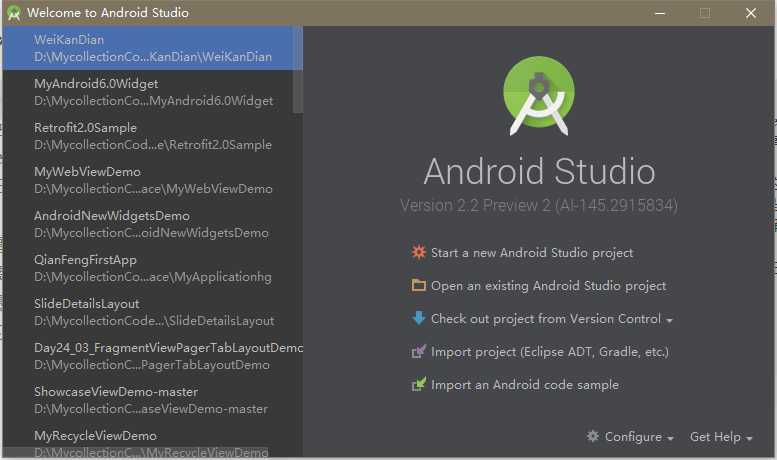Close the Welcome to Android Studio window
Viewport: 777px width, 460px height.
(751, 13)
